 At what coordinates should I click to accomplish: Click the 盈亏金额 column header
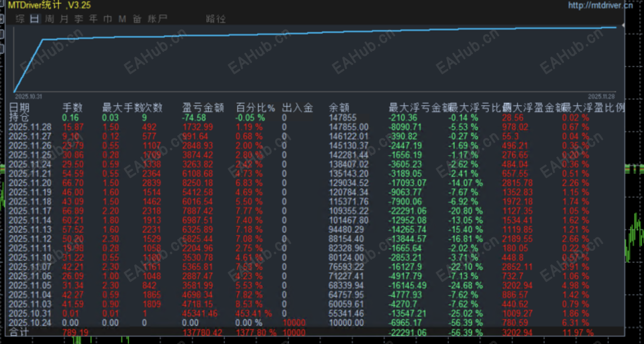(x=203, y=108)
